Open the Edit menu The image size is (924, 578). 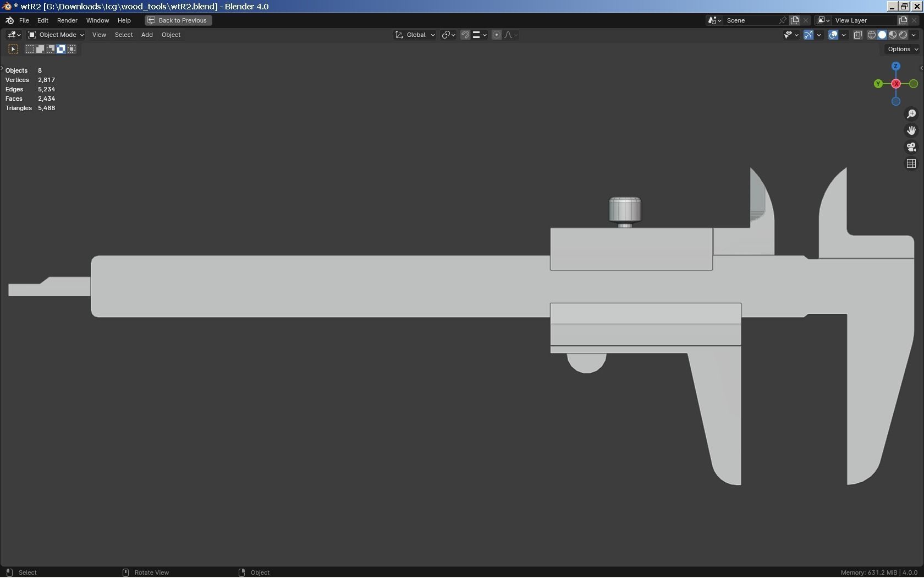tap(42, 20)
